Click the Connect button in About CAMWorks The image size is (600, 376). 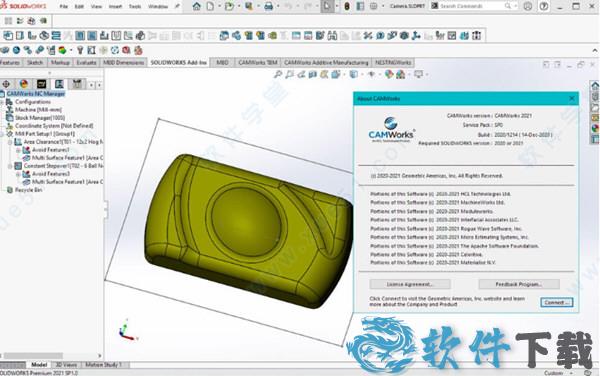click(556, 302)
